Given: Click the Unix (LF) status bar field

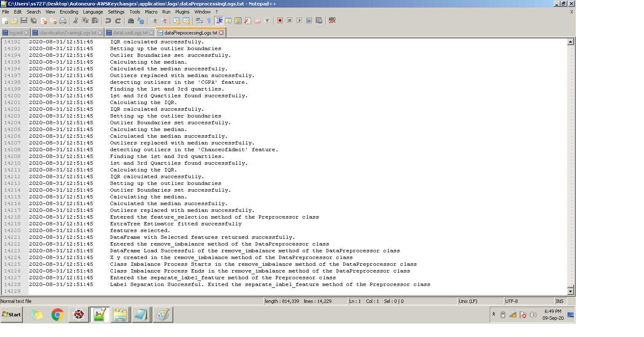Looking at the screenshot, I should [x=480, y=301].
